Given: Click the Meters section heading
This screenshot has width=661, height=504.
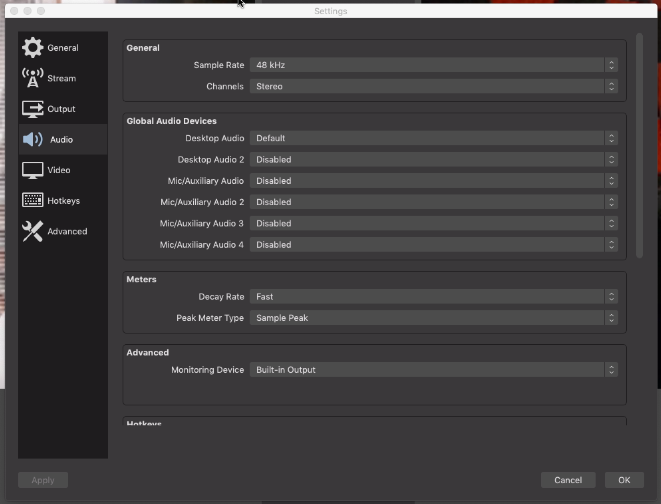Looking at the screenshot, I should (x=141, y=279).
